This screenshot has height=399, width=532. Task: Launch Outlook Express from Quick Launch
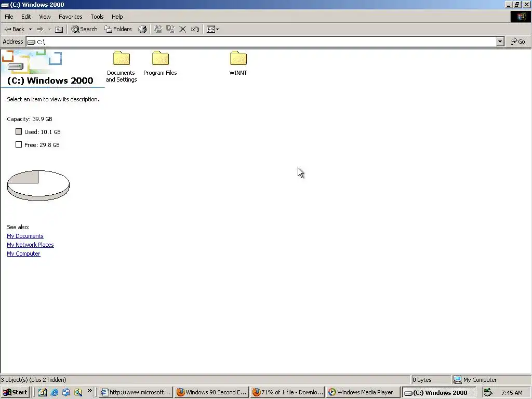pyautogui.click(x=66, y=392)
